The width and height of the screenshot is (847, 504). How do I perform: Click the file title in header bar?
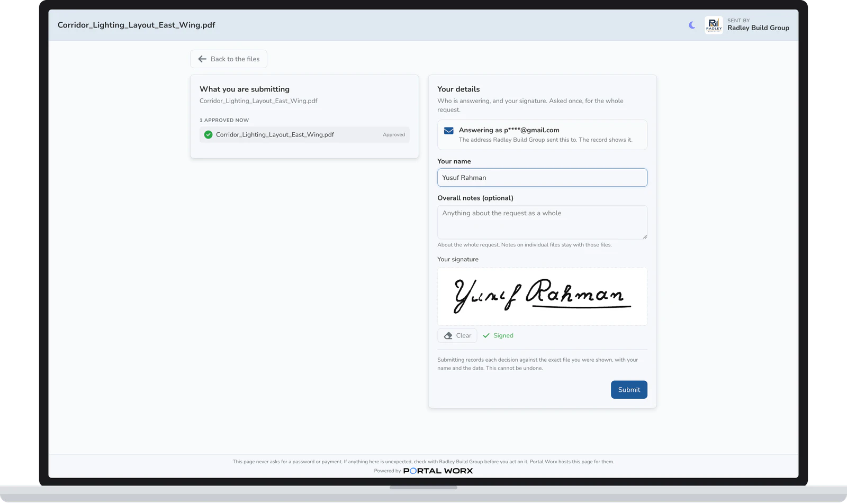(x=137, y=25)
